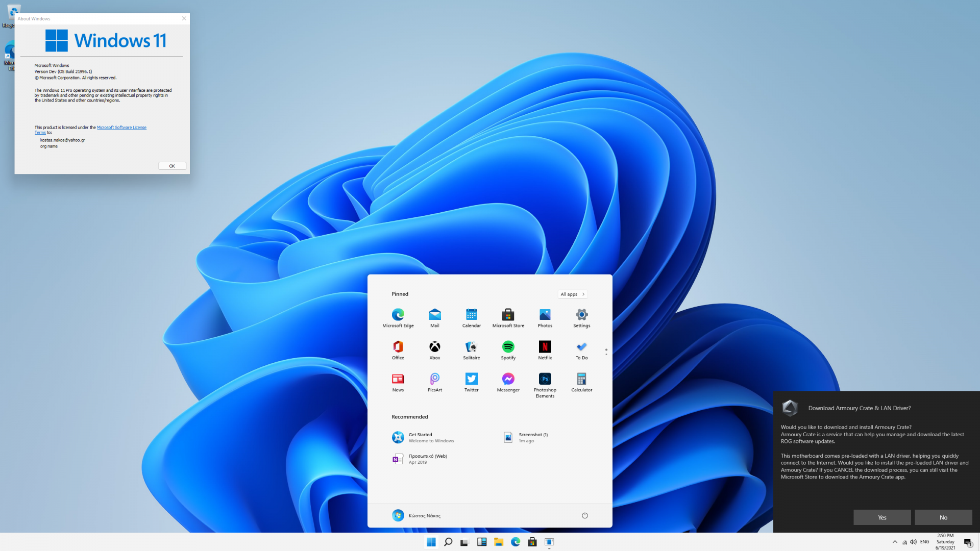Click Yes to download Armoury Crate
This screenshot has height=551, width=980.
click(882, 517)
